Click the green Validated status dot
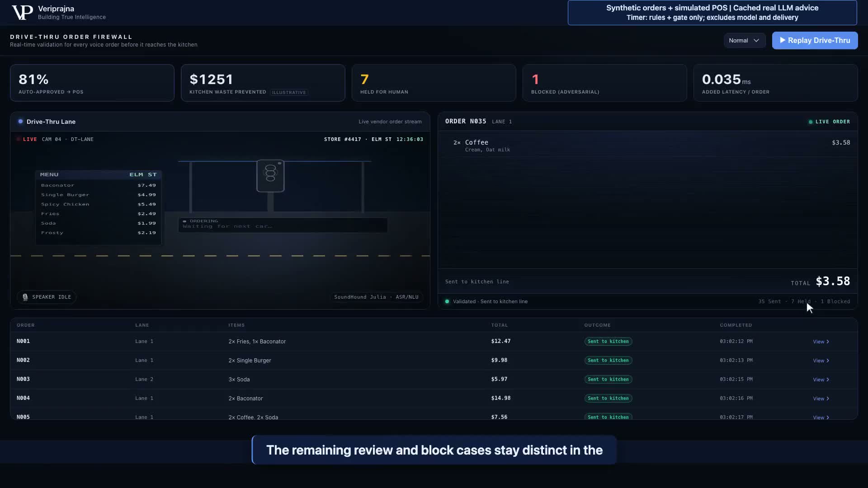Screen dimensions: 868x488 [x=447, y=301]
